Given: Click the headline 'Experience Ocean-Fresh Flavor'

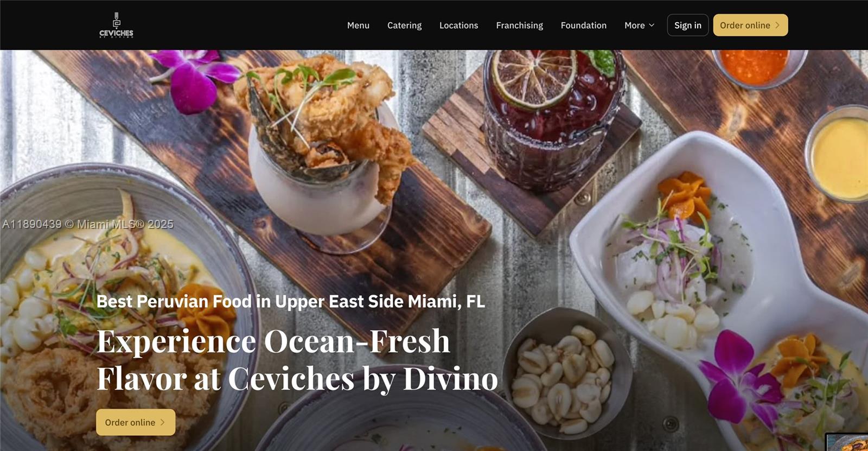Looking at the screenshot, I should (297, 359).
